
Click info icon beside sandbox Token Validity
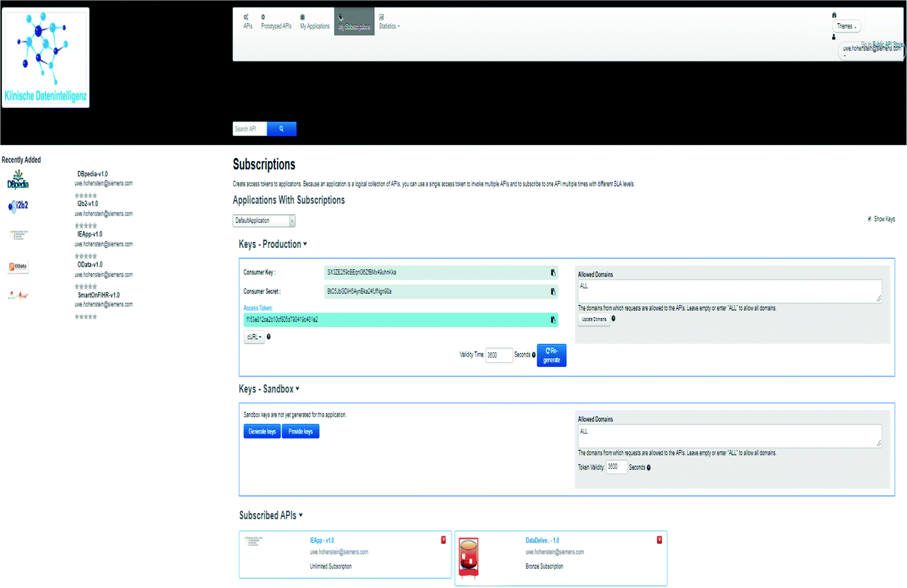(649, 468)
